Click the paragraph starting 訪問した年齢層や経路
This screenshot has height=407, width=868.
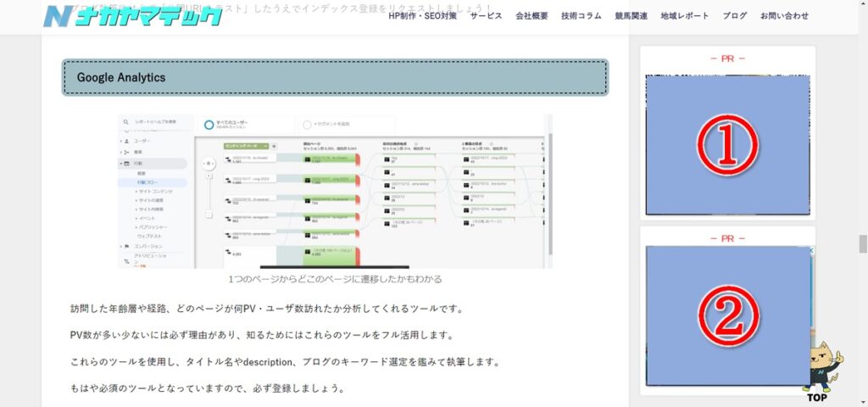coord(266,309)
